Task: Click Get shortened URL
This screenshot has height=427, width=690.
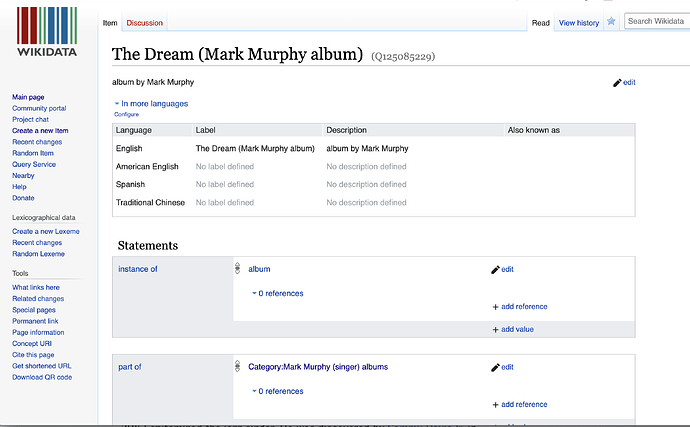Action: (41, 366)
